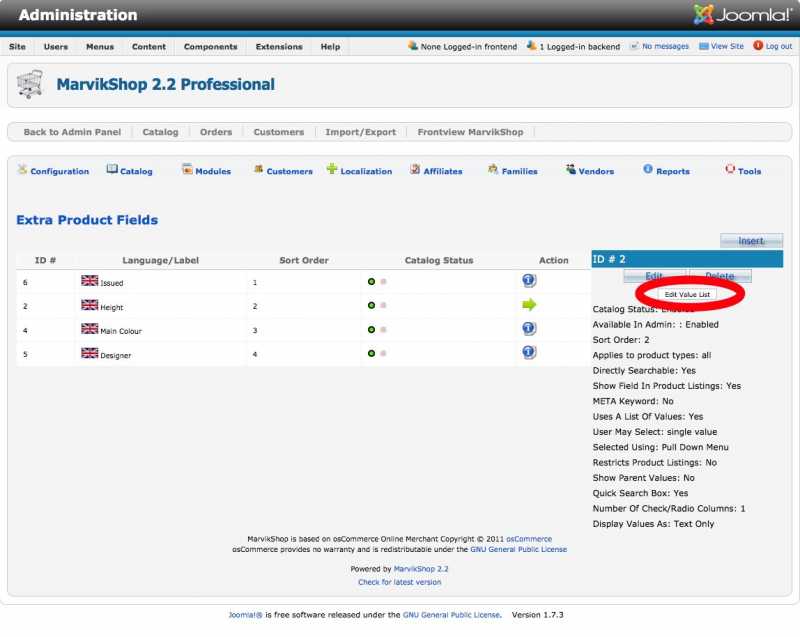The height and width of the screenshot is (637, 800).
Task: Click the Edit Value List button
Action: pos(687,294)
